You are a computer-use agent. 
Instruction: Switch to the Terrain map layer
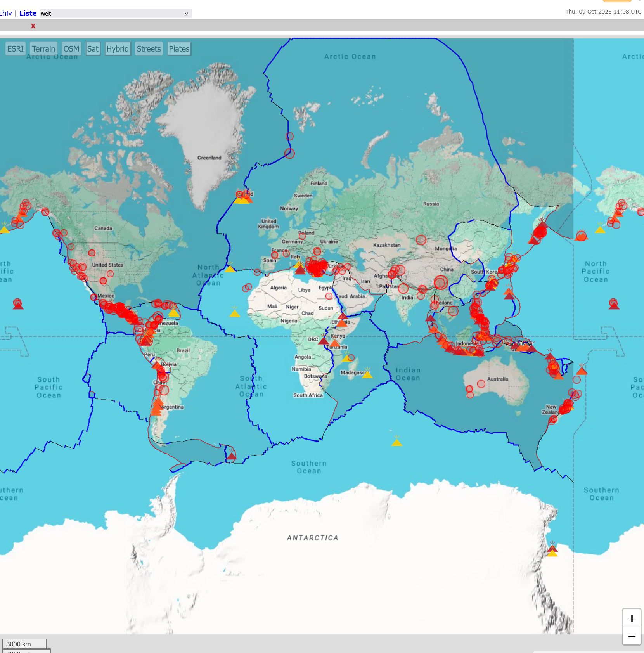(43, 49)
